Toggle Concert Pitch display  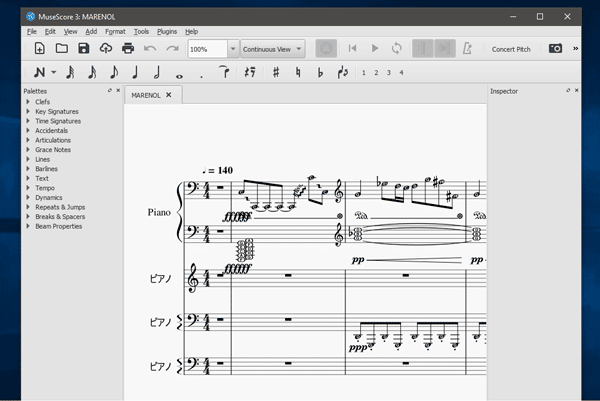point(511,48)
